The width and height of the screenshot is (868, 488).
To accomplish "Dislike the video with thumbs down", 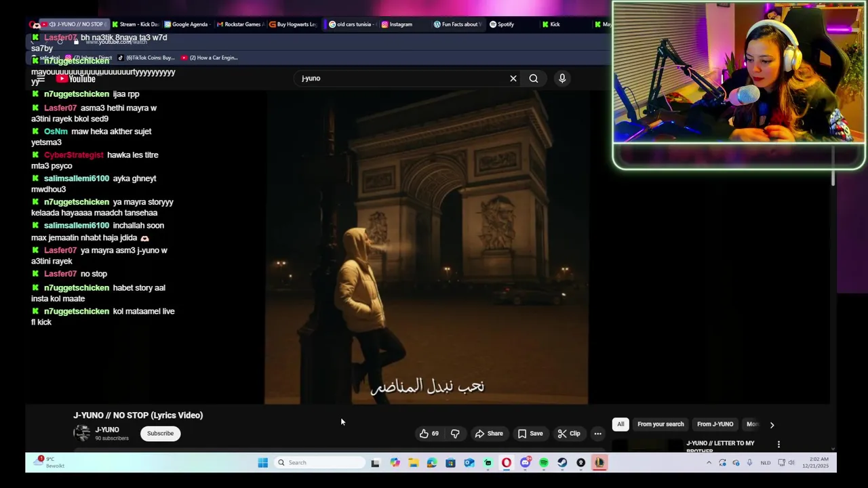I will (455, 434).
